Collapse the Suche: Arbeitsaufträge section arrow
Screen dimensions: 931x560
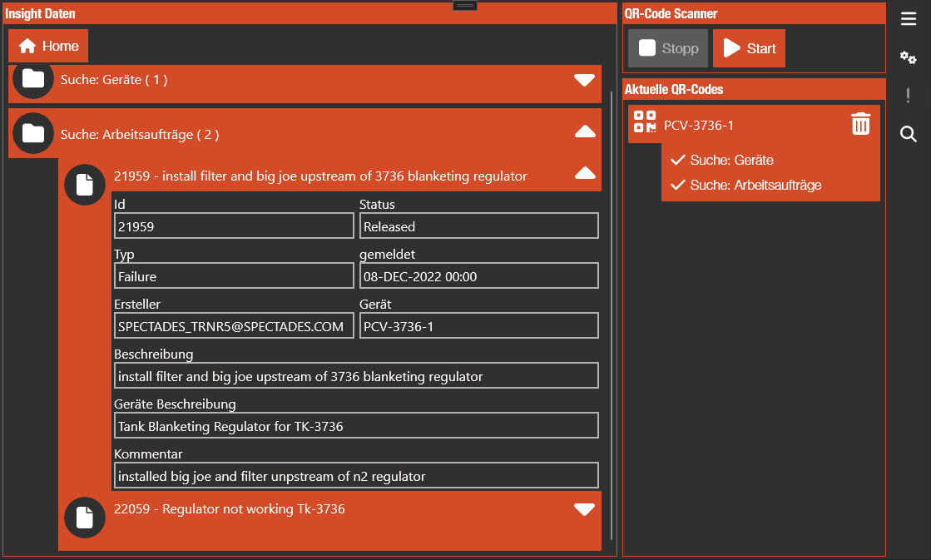pyautogui.click(x=585, y=131)
